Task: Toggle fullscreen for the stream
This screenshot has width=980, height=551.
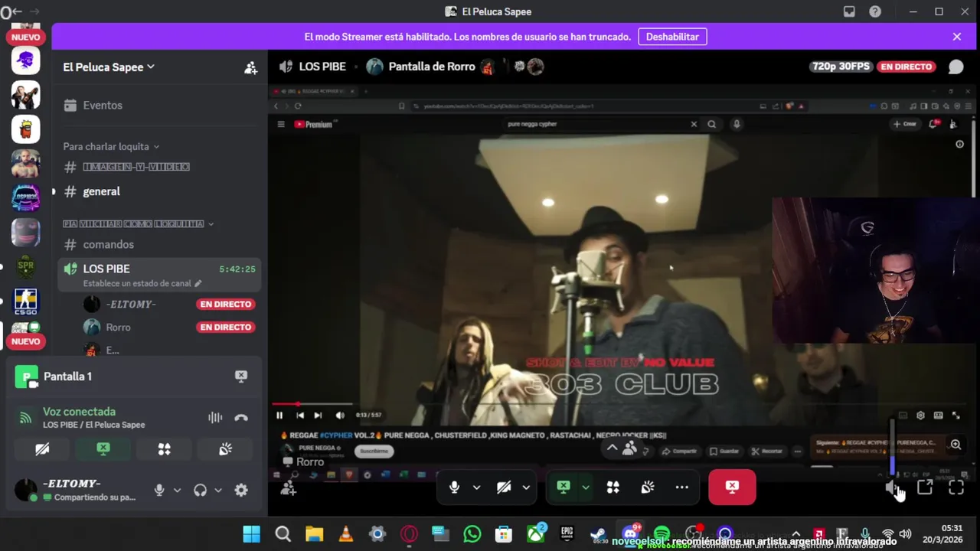Action: tap(956, 487)
